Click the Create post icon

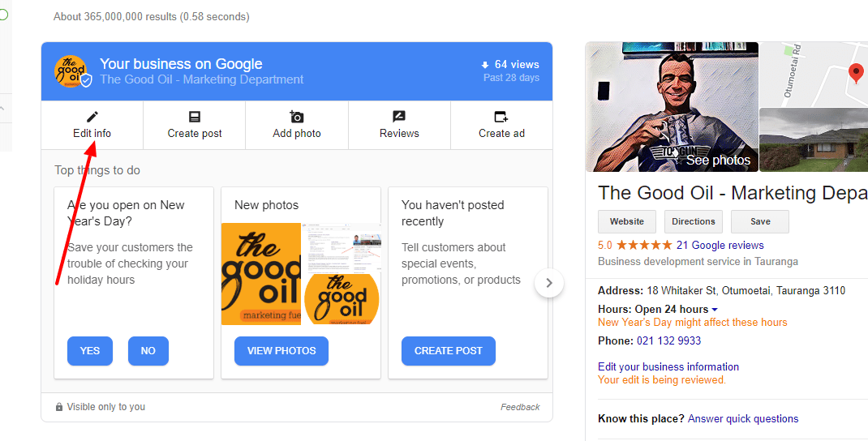point(195,117)
